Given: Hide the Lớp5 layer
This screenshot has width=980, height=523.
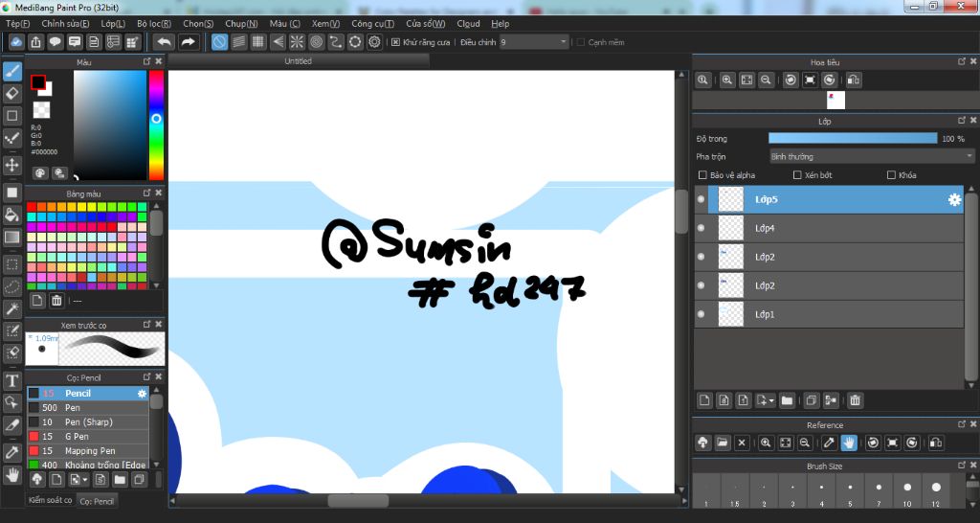Looking at the screenshot, I should pyautogui.click(x=701, y=199).
